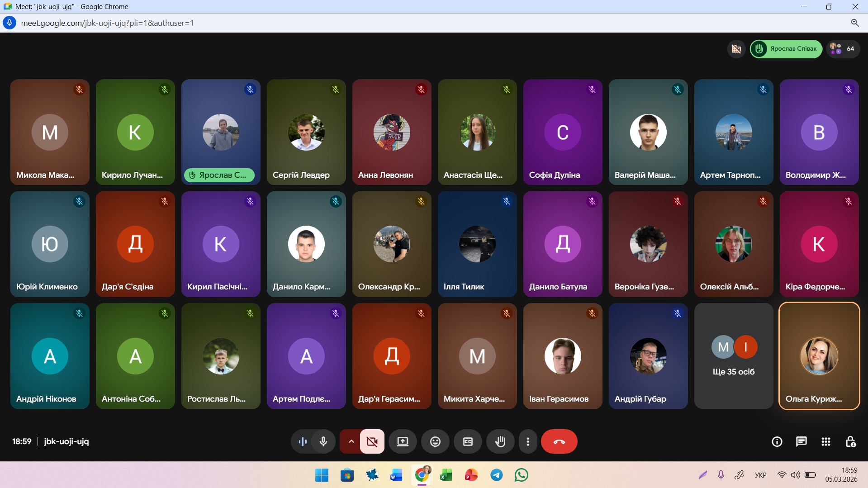
Task: Expand video settings chevron arrow
Action: coord(351,441)
